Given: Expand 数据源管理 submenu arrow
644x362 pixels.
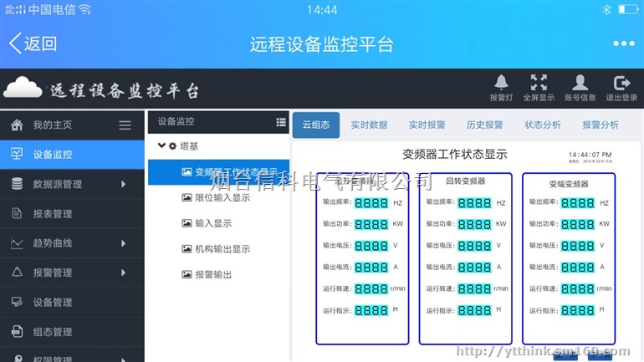Looking at the screenshot, I should pyautogui.click(x=123, y=184).
